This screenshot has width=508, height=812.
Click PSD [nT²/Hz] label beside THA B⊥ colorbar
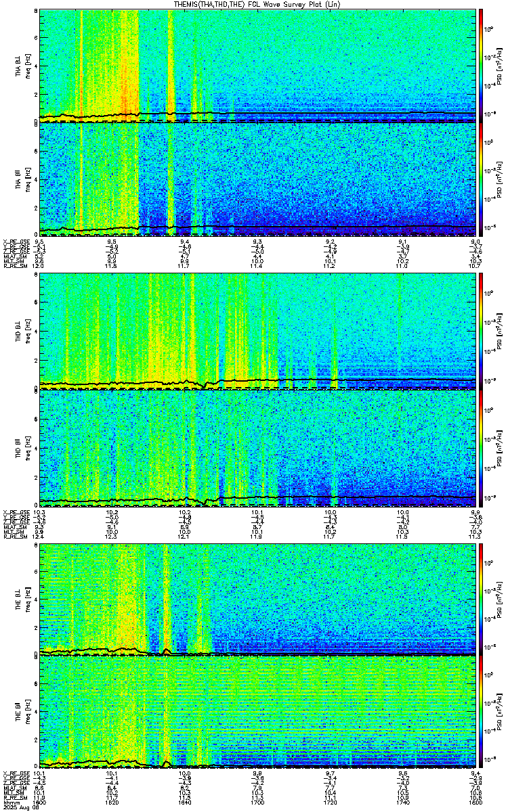[x=501, y=65]
